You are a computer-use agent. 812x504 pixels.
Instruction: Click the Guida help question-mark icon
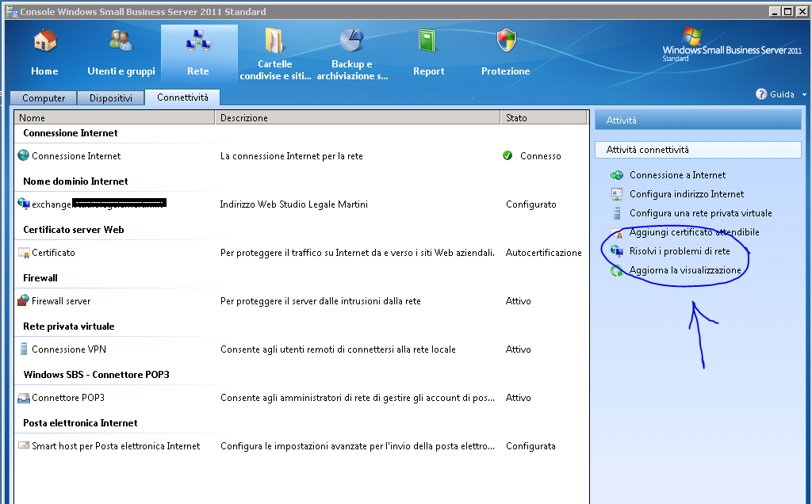760,94
